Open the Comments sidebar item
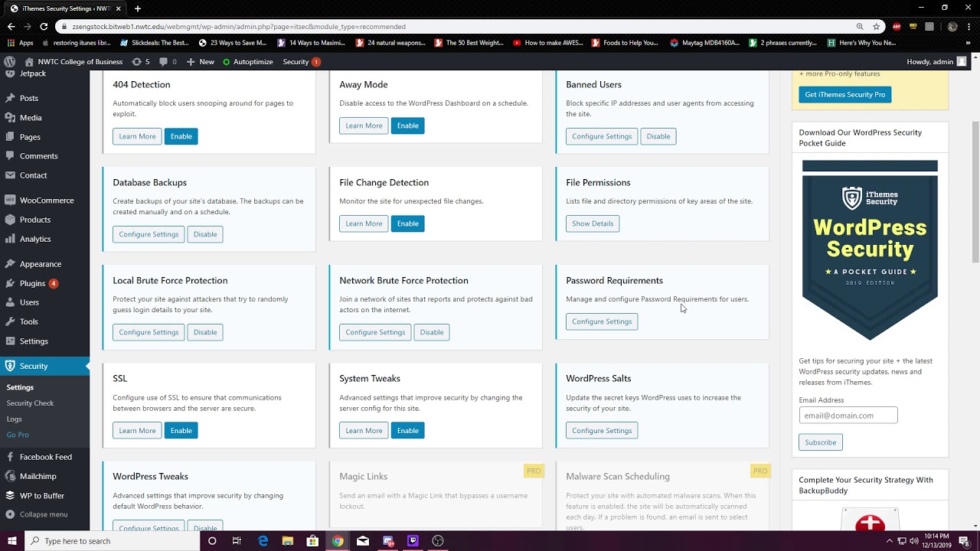980x551 pixels. [x=38, y=156]
